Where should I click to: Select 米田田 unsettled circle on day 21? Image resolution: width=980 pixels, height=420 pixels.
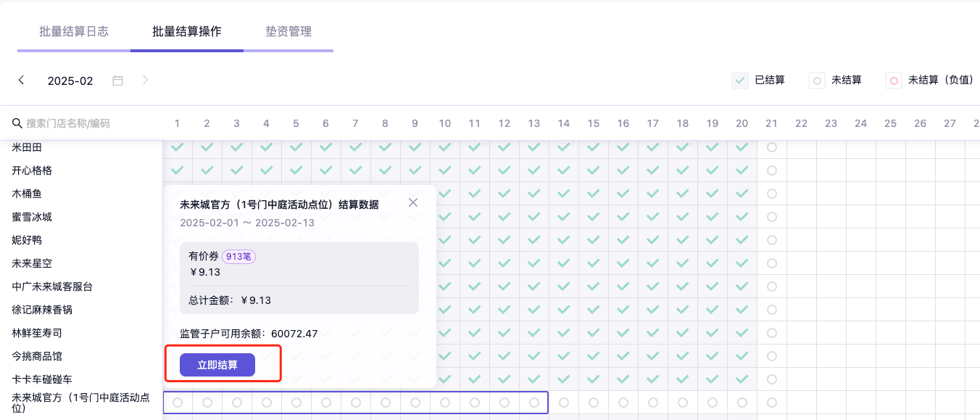pos(772,147)
